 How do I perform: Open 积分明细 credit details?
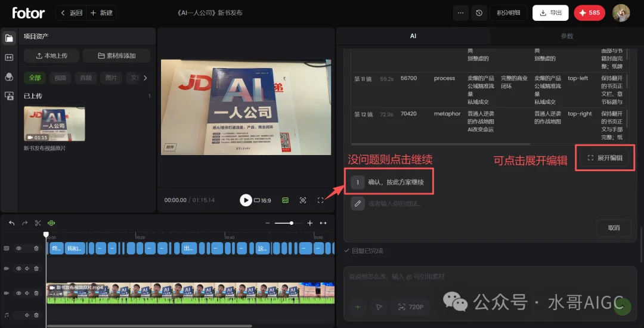pos(509,13)
